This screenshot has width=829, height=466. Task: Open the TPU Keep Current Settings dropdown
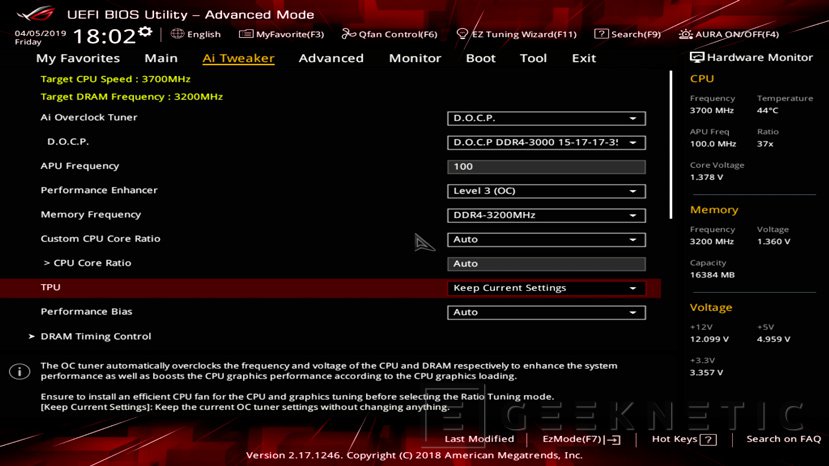pyautogui.click(x=546, y=288)
